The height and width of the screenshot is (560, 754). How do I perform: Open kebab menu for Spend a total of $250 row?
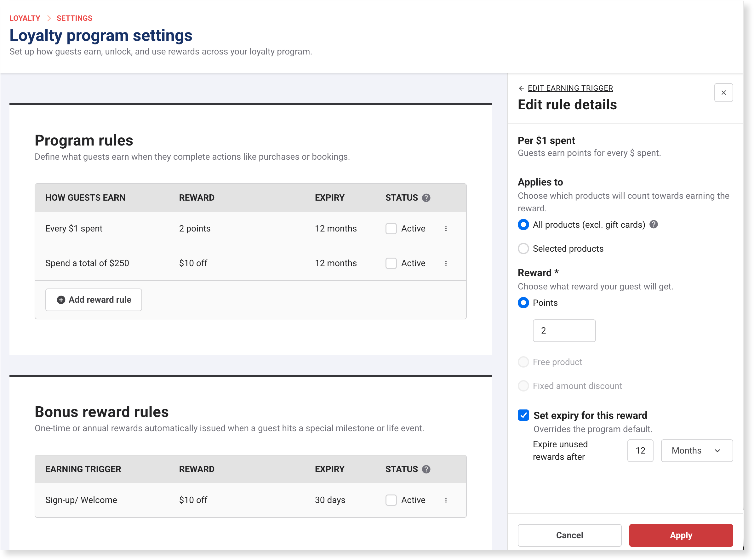pos(446,263)
